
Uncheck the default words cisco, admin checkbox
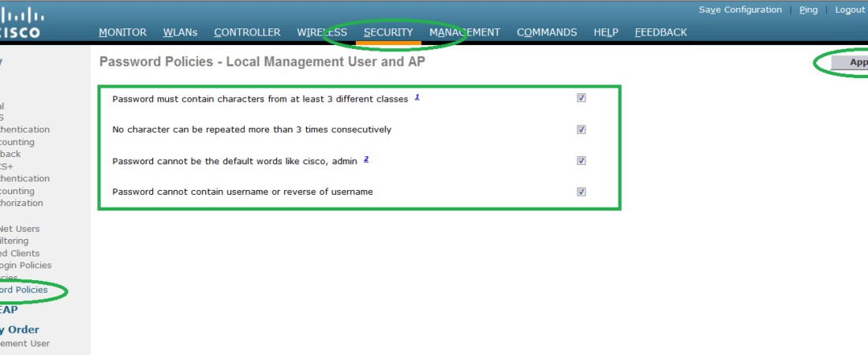pyautogui.click(x=582, y=161)
